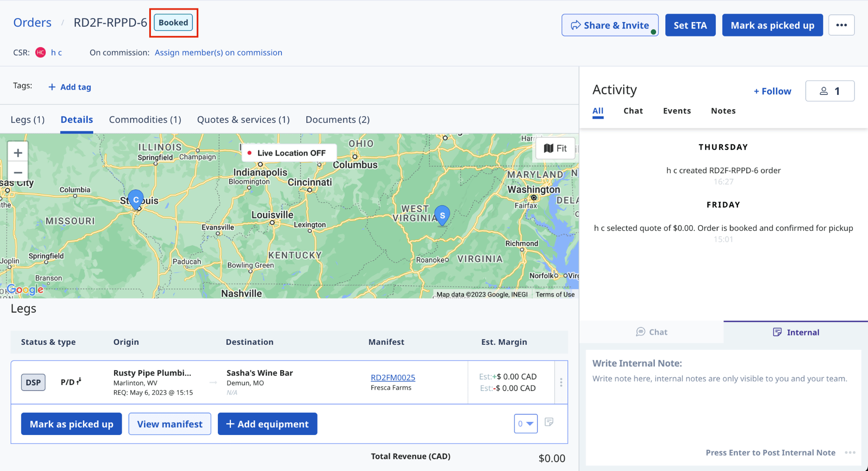Screen dimensions: 868x471
Task: Open the Commodities (1) tab
Action: point(145,119)
